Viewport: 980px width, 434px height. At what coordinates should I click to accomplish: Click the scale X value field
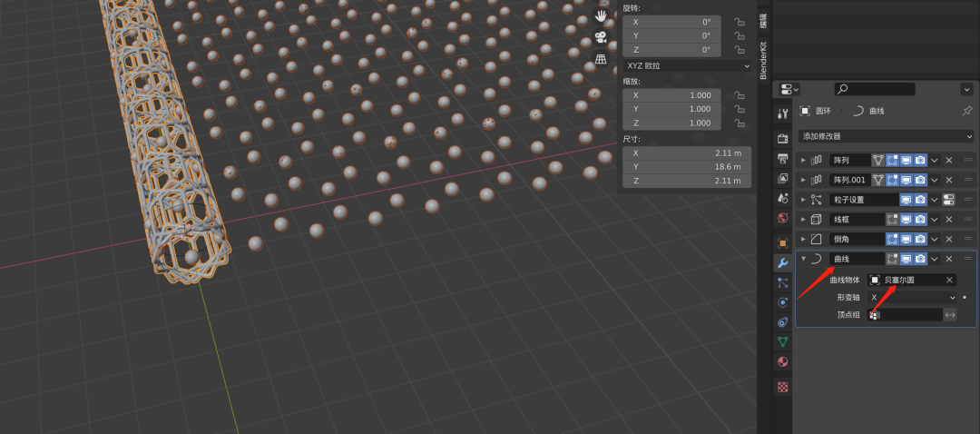point(671,95)
